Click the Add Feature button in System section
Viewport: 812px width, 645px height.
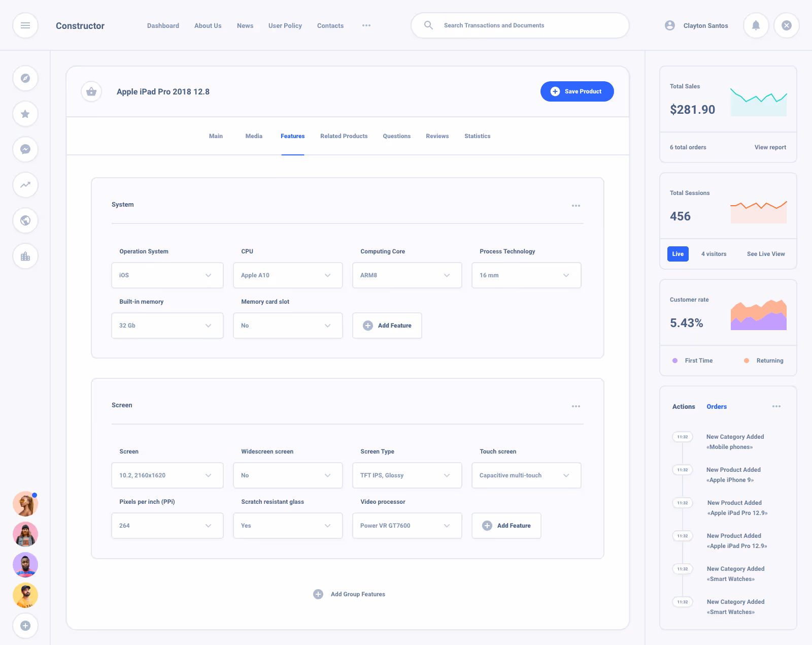point(387,326)
